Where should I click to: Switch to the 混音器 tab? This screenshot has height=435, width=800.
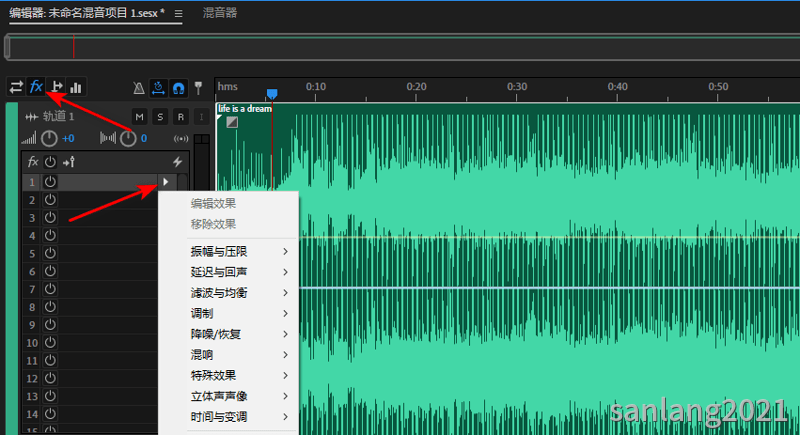[x=220, y=13]
